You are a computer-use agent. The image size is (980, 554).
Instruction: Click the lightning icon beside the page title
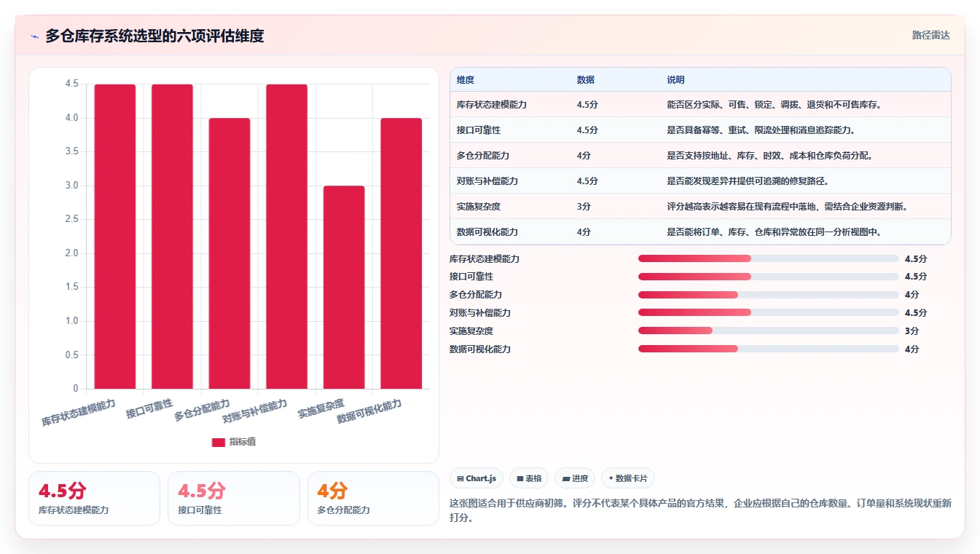34,36
